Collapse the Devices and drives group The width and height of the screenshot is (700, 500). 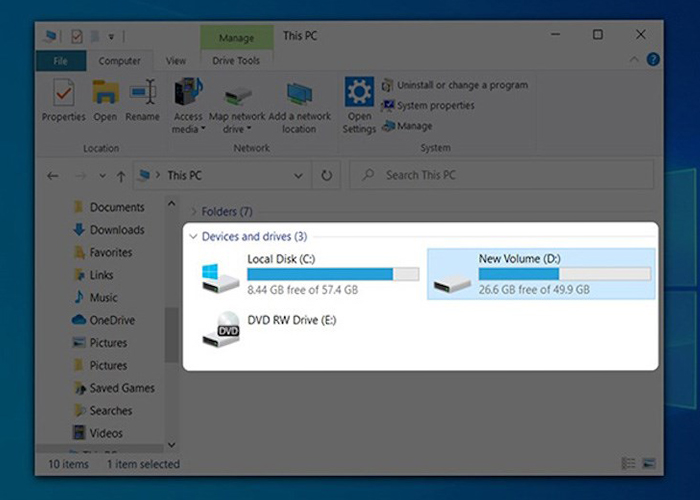tap(193, 237)
